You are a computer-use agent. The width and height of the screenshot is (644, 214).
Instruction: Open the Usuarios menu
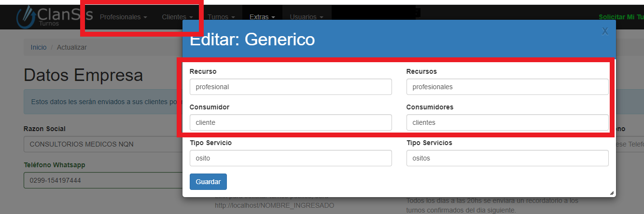tap(307, 17)
